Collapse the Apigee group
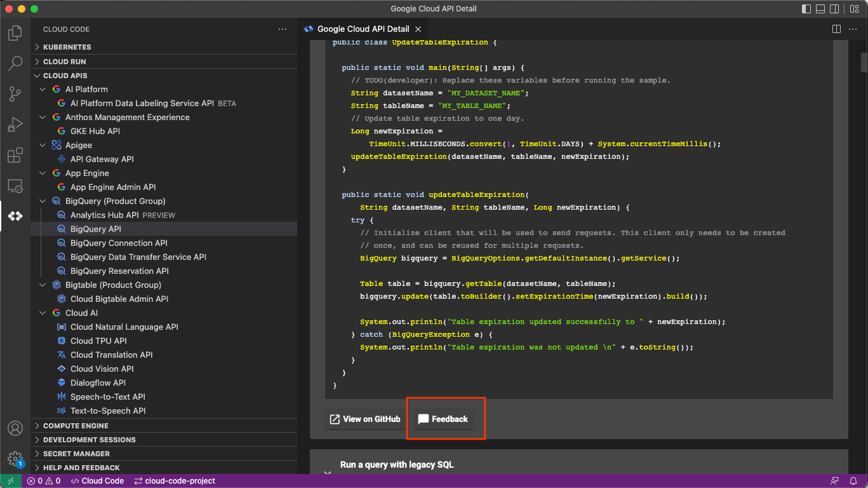The image size is (868, 488). [43, 145]
